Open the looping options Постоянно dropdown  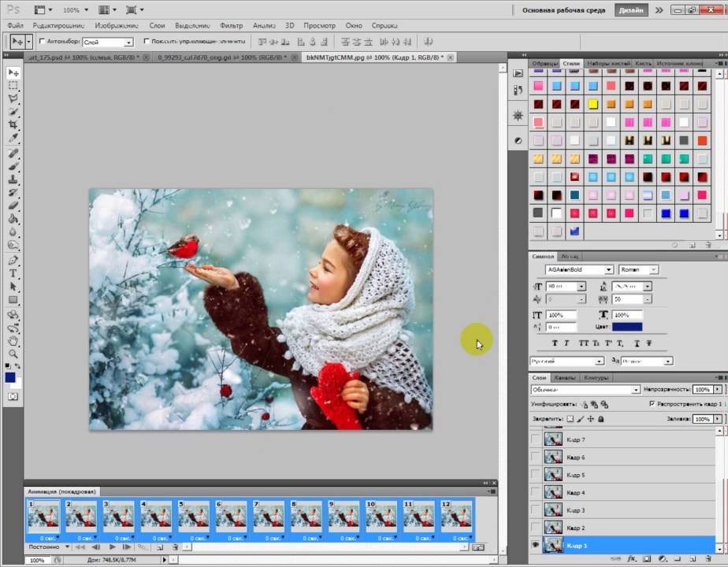[x=48, y=547]
